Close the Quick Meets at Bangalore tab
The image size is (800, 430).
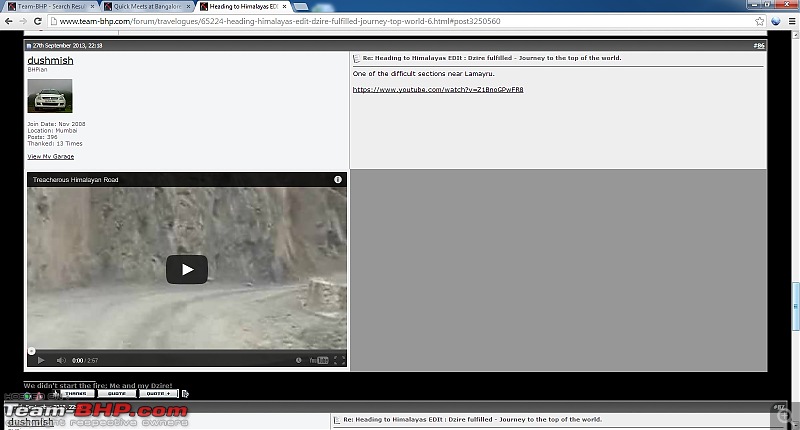pyautogui.click(x=188, y=7)
